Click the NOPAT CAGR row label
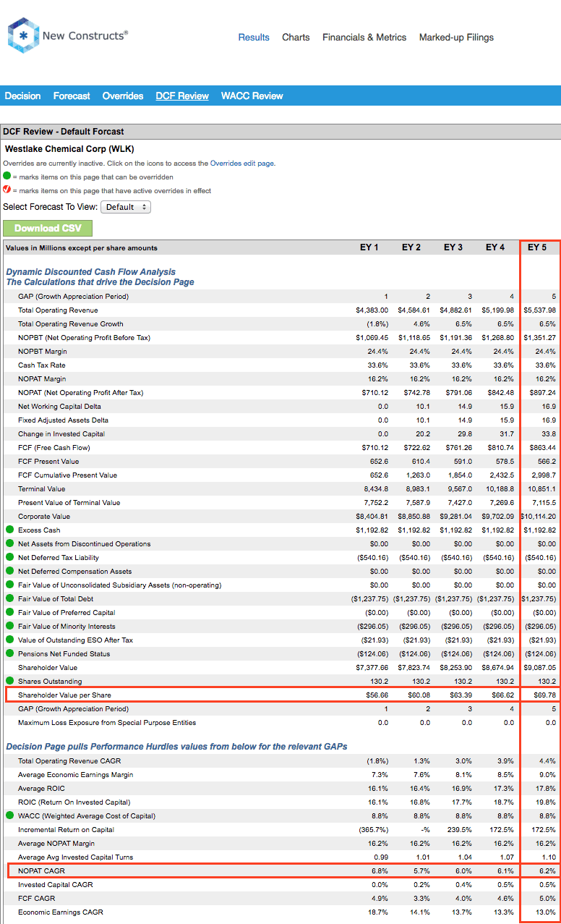 click(41, 871)
